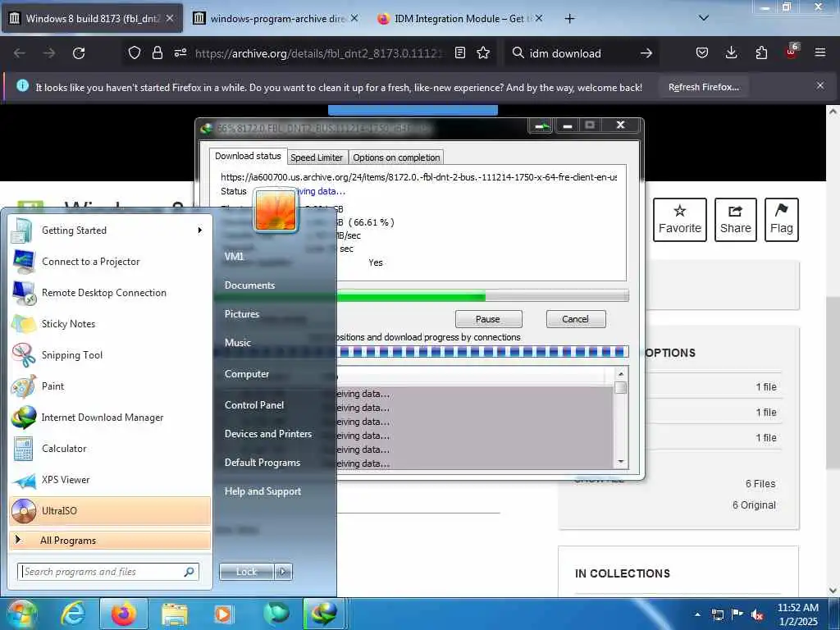Click Save to Pocket icon
The height and width of the screenshot is (630, 840).
coord(702,53)
